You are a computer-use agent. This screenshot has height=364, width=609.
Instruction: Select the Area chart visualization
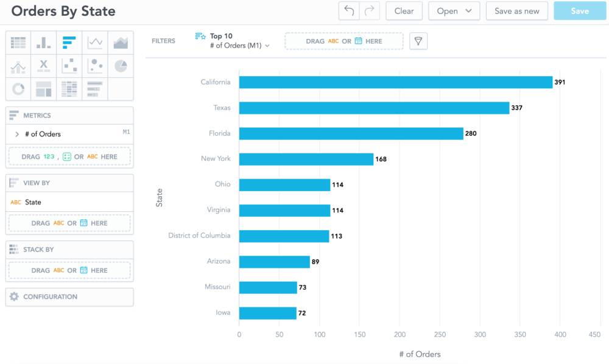(121, 43)
